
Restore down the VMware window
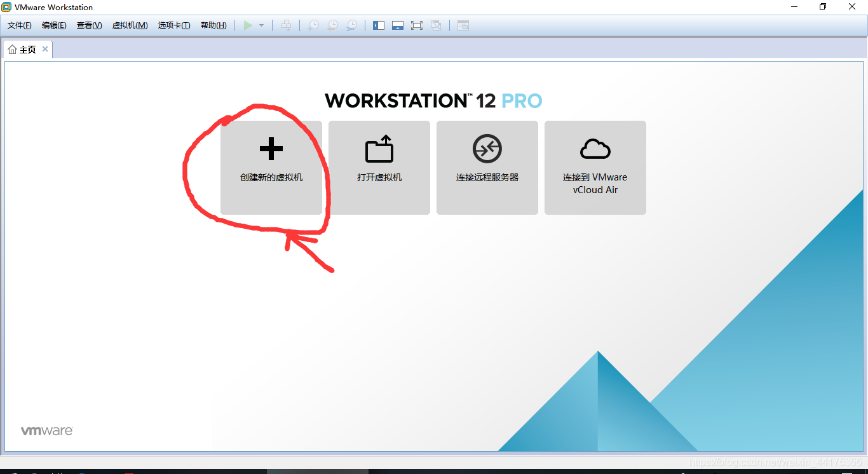tap(823, 7)
